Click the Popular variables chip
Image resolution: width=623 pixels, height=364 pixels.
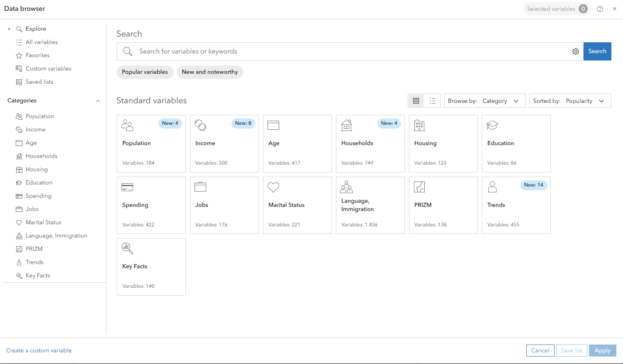point(145,72)
